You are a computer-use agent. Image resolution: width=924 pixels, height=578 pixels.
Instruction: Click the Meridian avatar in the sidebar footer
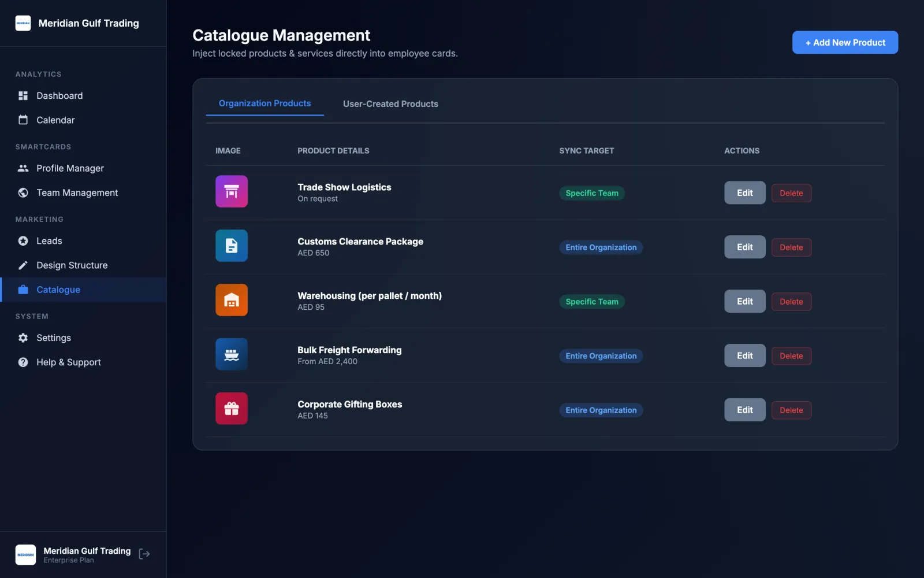pyautogui.click(x=25, y=555)
